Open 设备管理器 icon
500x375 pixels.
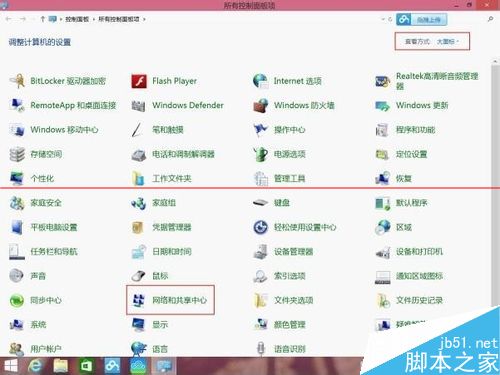tap(261, 251)
